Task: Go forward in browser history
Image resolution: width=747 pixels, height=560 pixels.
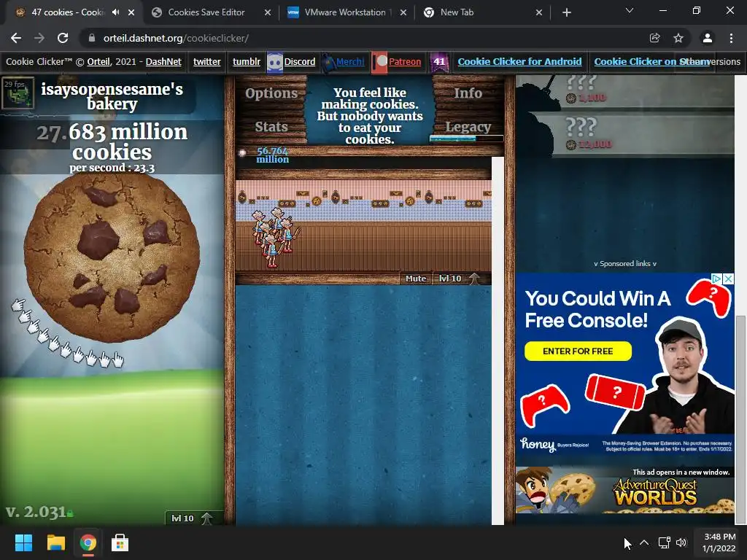Action: (x=39, y=38)
